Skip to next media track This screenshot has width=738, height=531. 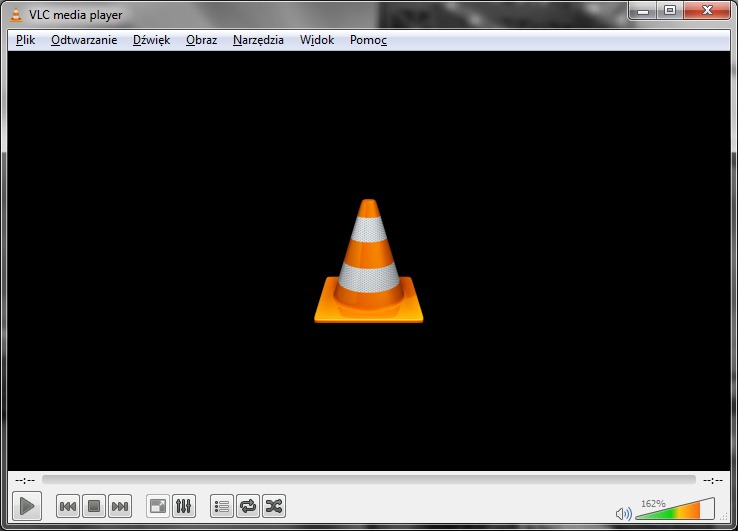click(120, 506)
